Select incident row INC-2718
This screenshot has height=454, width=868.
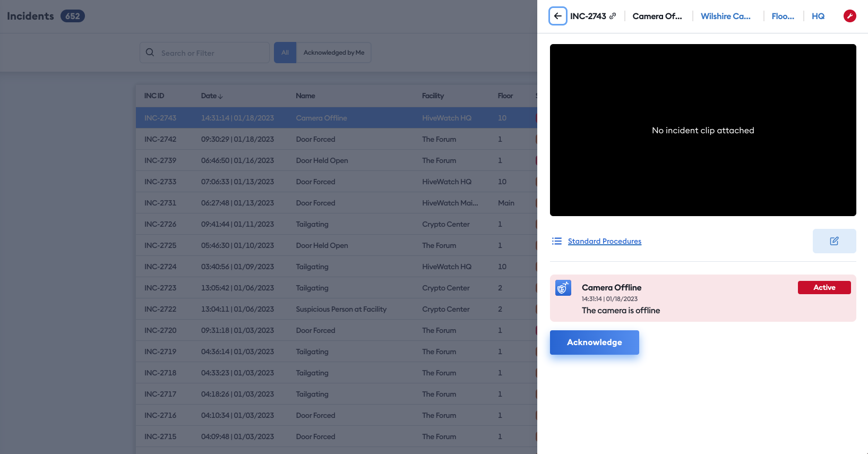coord(337,373)
